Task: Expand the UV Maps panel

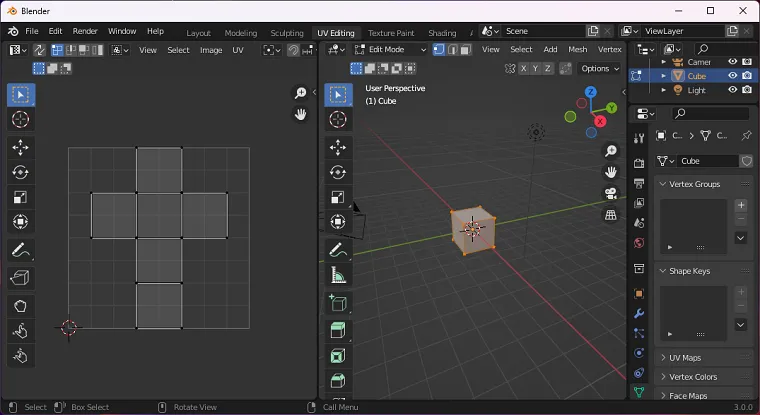Action: pyautogui.click(x=663, y=358)
